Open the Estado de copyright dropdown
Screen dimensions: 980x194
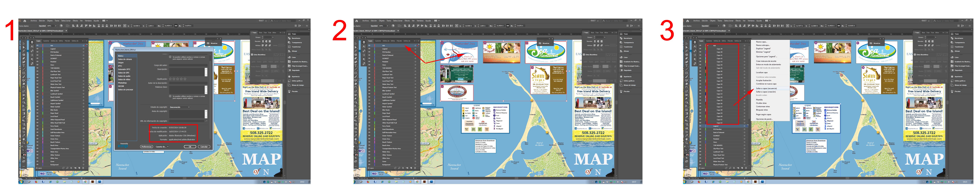pos(180,107)
